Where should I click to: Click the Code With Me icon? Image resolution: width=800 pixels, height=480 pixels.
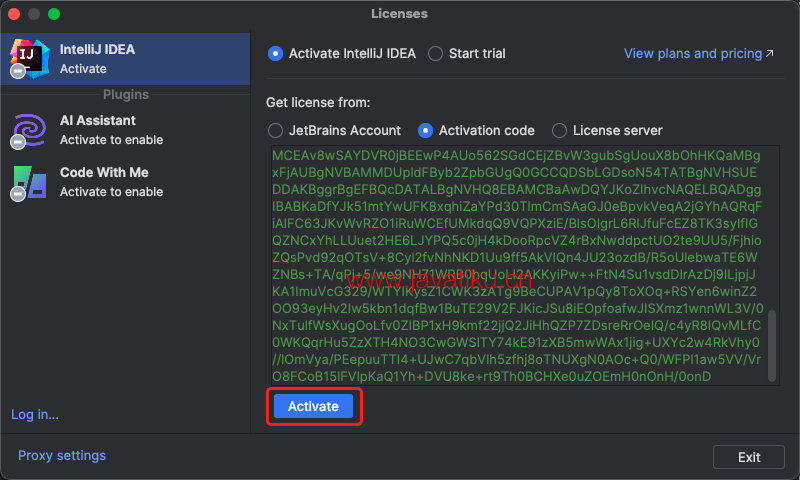click(30, 182)
